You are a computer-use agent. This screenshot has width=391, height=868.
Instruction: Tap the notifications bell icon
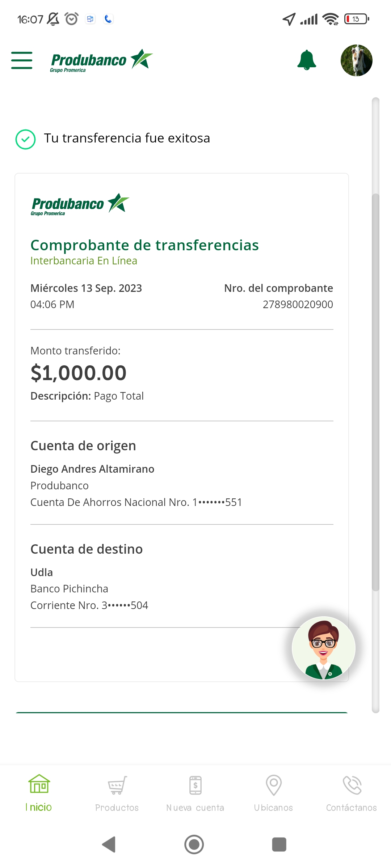pyautogui.click(x=307, y=60)
